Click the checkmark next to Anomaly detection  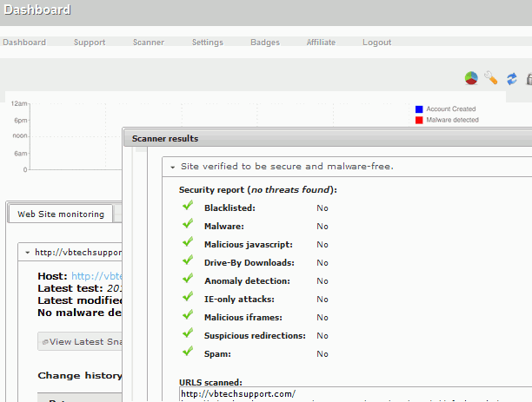[x=187, y=280]
